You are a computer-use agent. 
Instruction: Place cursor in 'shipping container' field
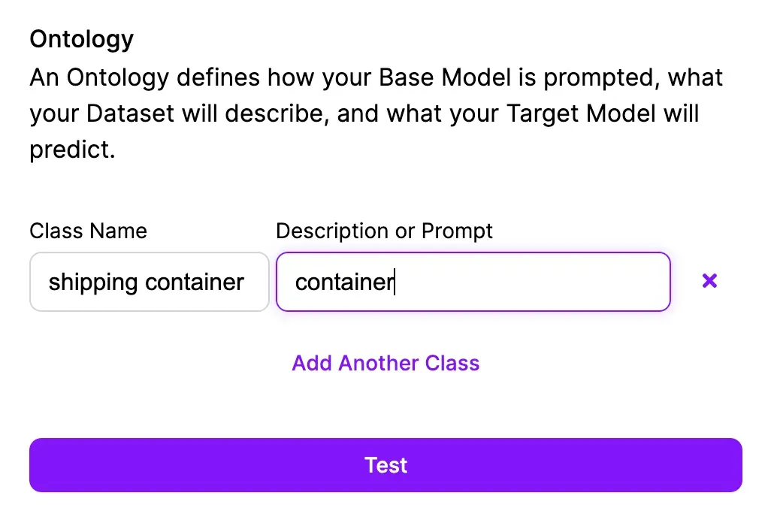tap(149, 282)
